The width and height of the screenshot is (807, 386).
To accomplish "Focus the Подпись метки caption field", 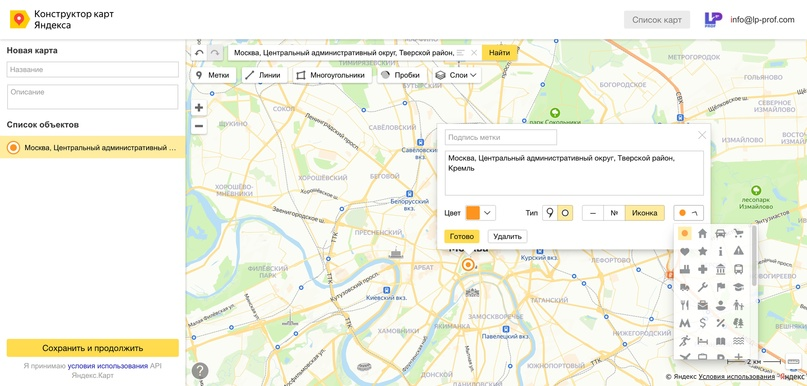I will tap(501, 137).
